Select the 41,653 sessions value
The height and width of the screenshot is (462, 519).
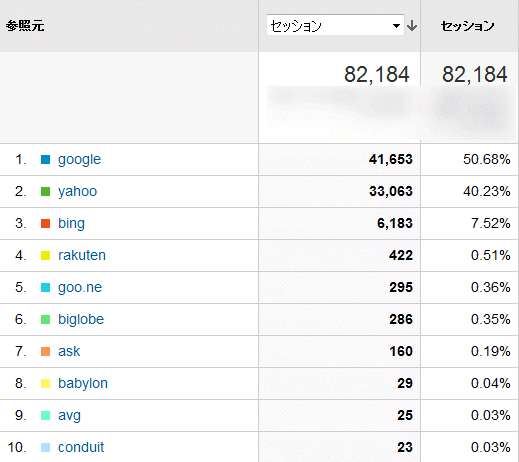pos(391,160)
